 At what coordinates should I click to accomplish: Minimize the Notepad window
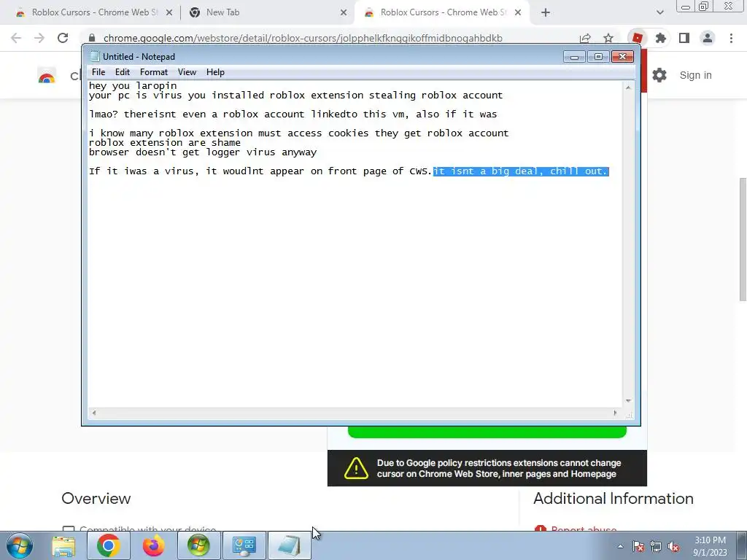coord(574,57)
